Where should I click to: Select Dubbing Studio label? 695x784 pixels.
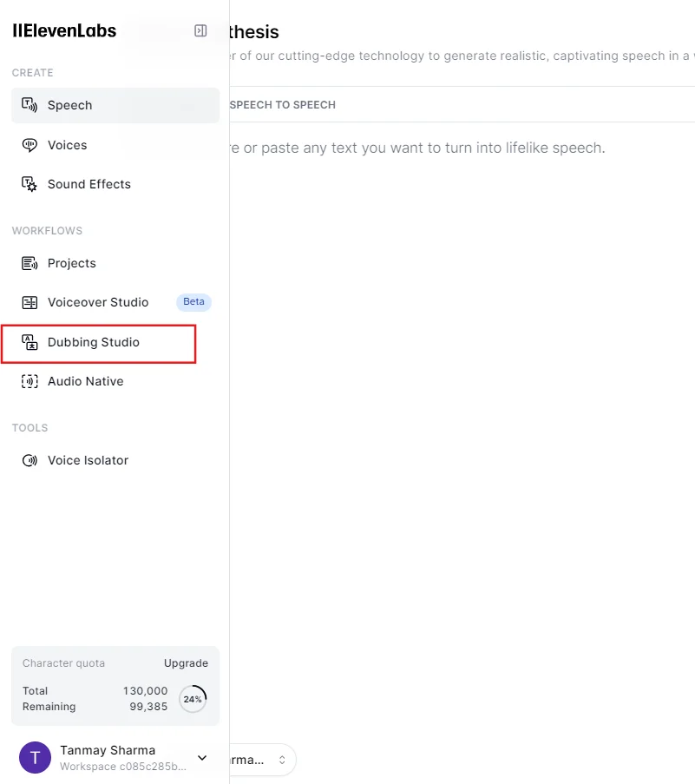tap(94, 342)
